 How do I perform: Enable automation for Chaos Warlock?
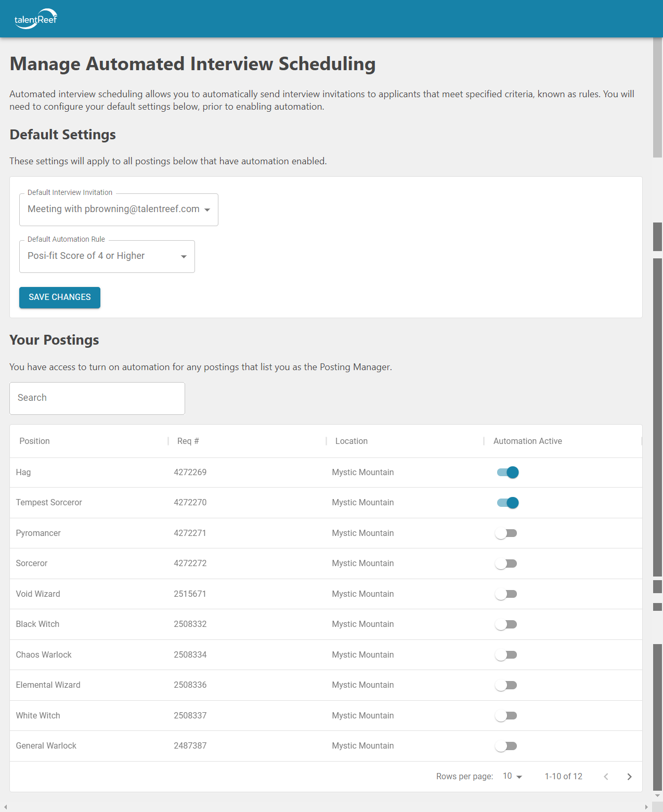coord(505,654)
